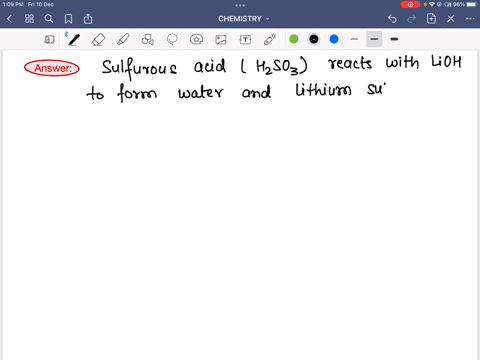Viewport: 480px width, 360px height.
Task: Activate the Laser pointer tool
Action: pyautogui.click(x=270, y=40)
